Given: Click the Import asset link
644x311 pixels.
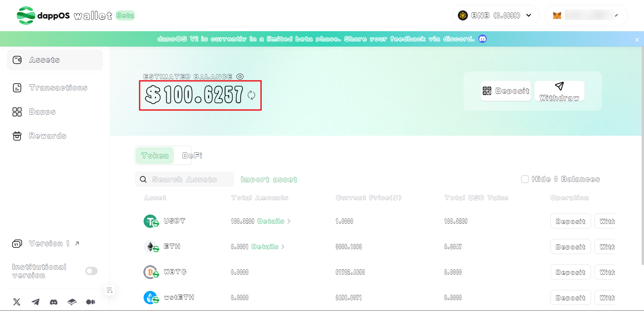Looking at the screenshot, I should point(269,180).
